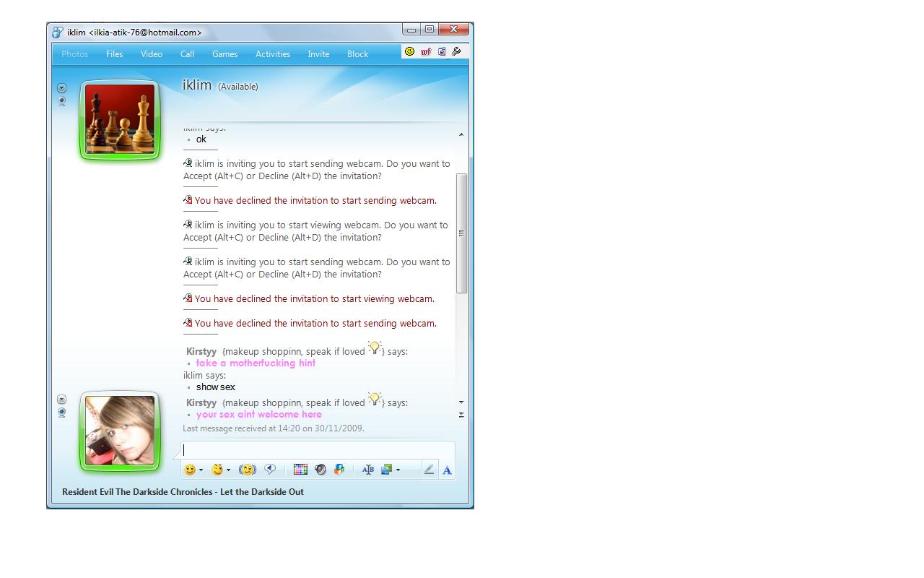The image size is (924, 578).
Task: Switch to the handwriting pen icon
Action: tap(429, 470)
